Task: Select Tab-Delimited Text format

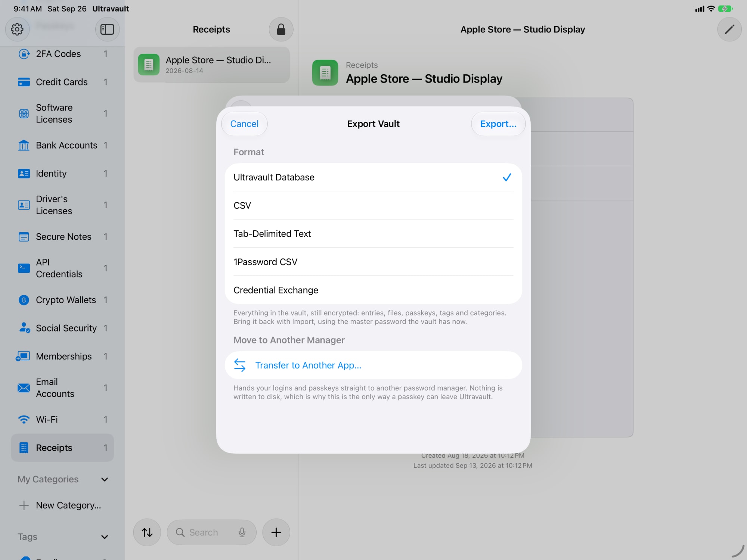Action: pyautogui.click(x=373, y=234)
